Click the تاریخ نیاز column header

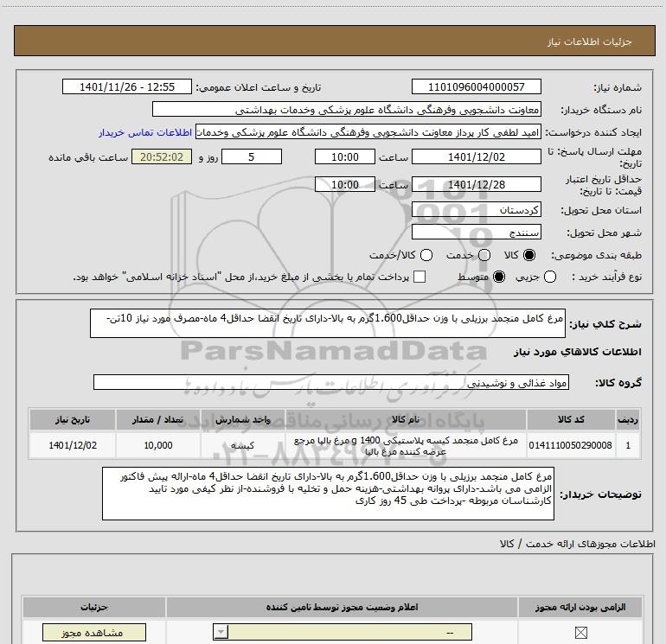click(x=73, y=419)
